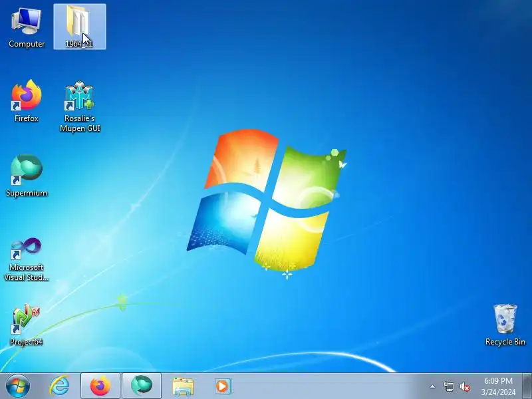
Task: Switch to Supermium in the taskbar
Action: tap(142, 386)
